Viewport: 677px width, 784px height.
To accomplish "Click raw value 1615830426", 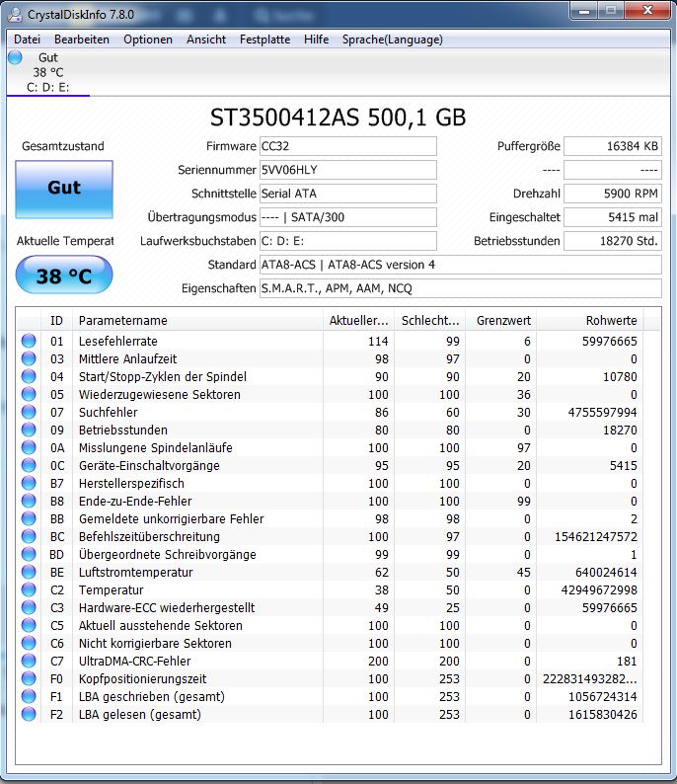I will tap(603, 715).
